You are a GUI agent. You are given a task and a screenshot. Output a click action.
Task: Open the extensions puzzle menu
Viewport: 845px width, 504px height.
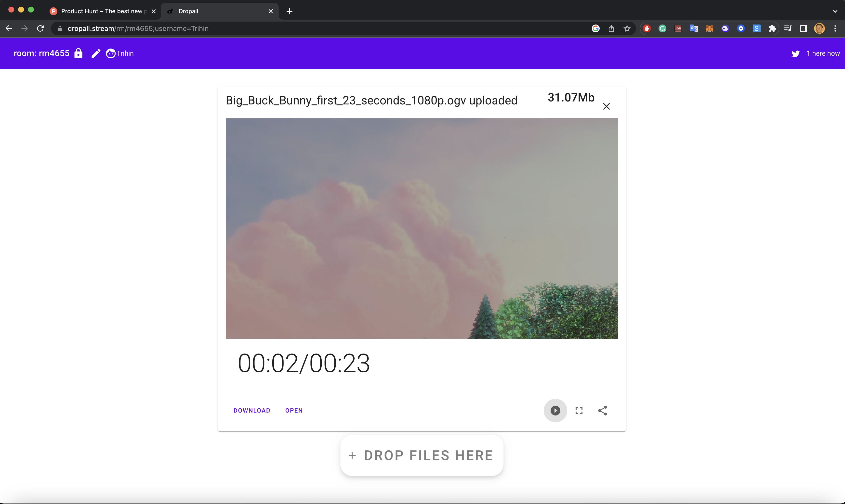[772, 28]
